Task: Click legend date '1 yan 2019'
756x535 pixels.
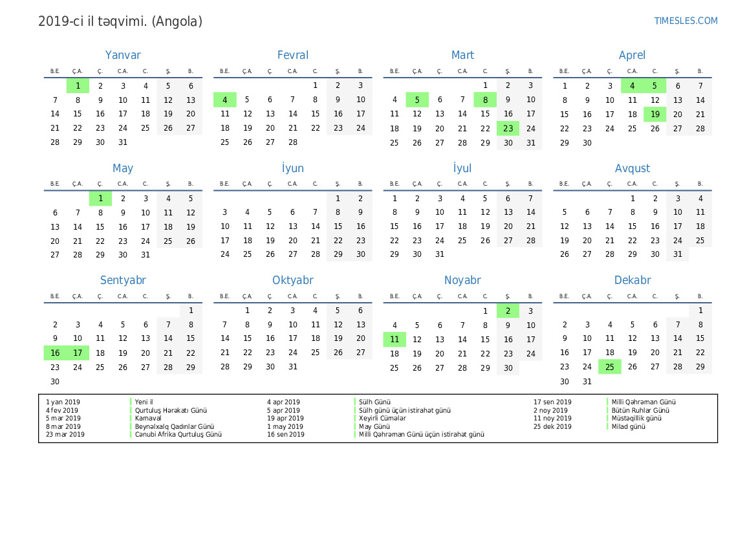Action: 63,402
